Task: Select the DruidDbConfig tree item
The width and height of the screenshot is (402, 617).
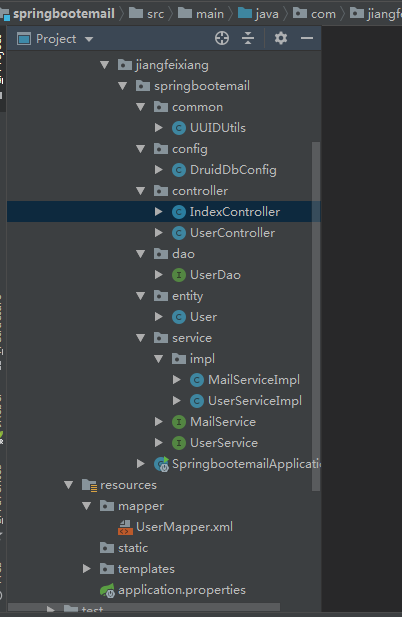Action: [233, 170]
